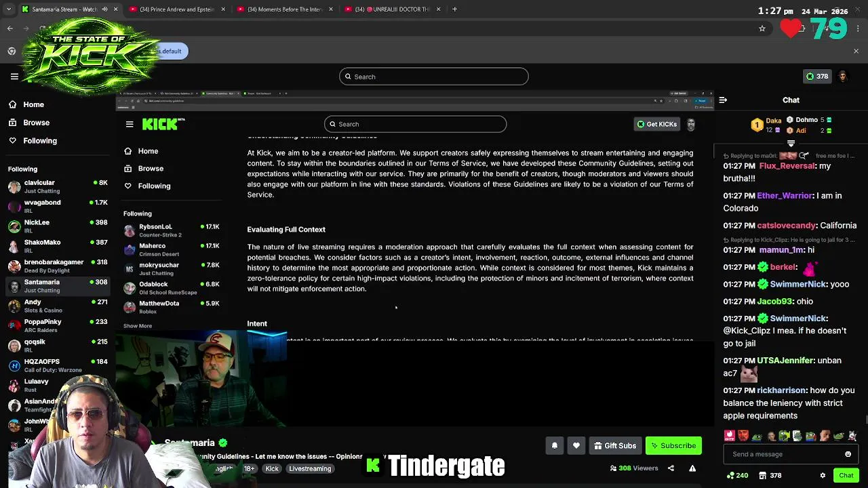
Task: Click SwimmerNick username in yooo message
Action: (798, 284)
